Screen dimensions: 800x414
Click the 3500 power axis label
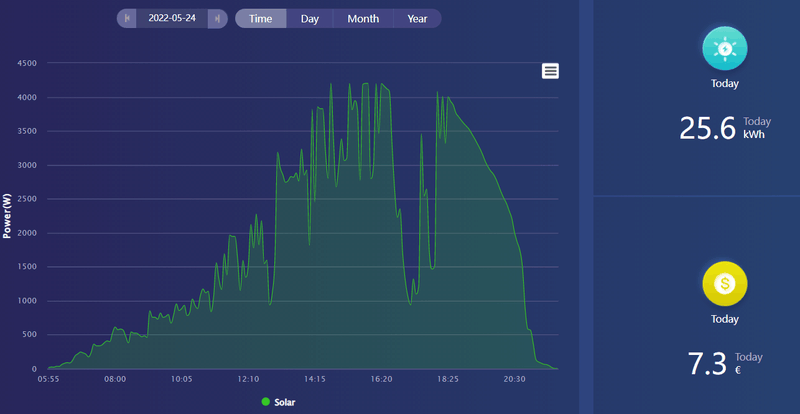click(x=27, y=131)
